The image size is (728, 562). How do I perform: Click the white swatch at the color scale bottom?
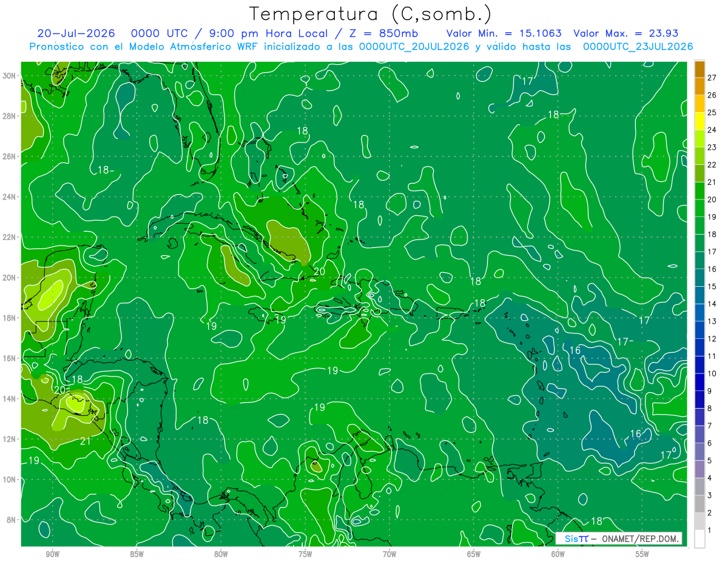[699, 538]
